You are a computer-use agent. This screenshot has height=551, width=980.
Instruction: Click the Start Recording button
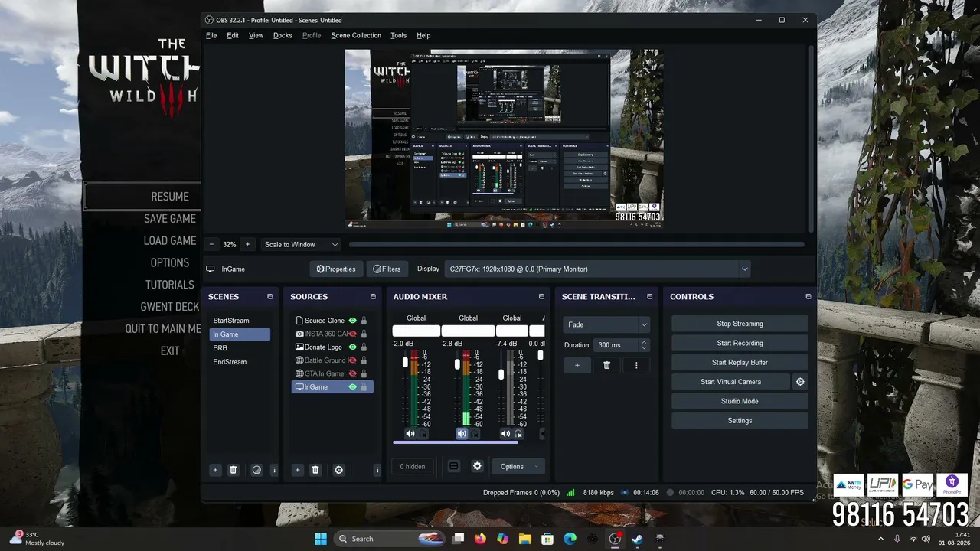[x=740, y=343]
